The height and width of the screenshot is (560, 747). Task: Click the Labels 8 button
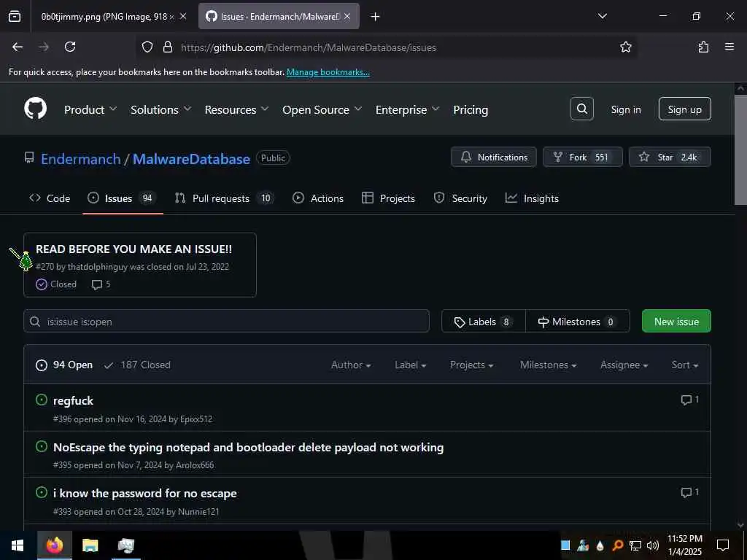[484, 322]
